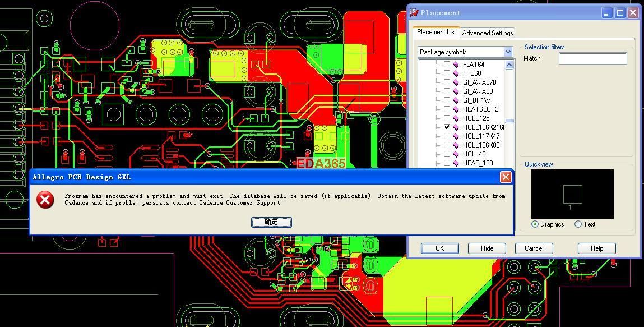Screen dimensions: 644x327
Task: Check the GI_AXIAL7B checkbox
Action: point(447,82)
